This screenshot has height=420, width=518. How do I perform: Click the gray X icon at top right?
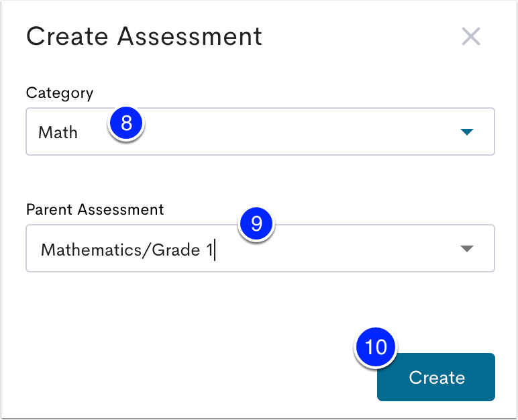point(471,36)
